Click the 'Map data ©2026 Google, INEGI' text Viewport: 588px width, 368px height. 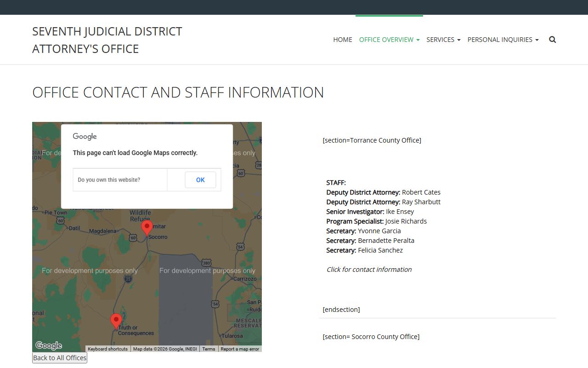pyautogui.click(x=165, y=349)
